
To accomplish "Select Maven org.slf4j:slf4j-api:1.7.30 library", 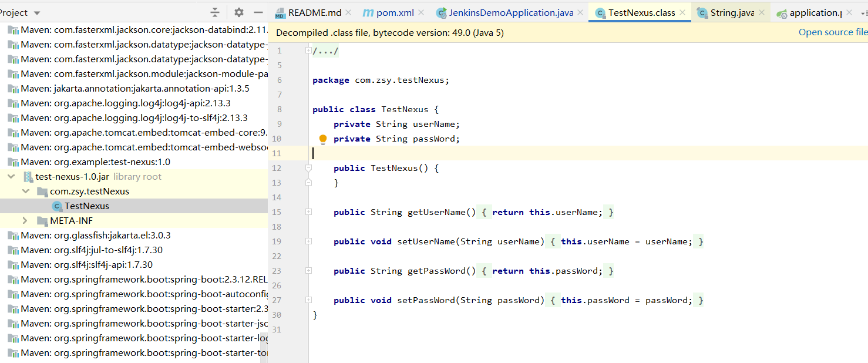I will (x=86, y=265).
